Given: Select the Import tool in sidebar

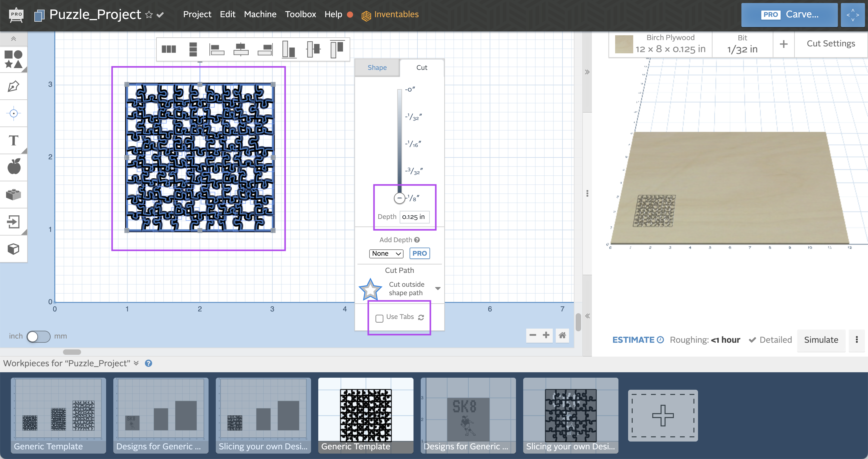Looking at the screenshot, I should pos(15,220).
